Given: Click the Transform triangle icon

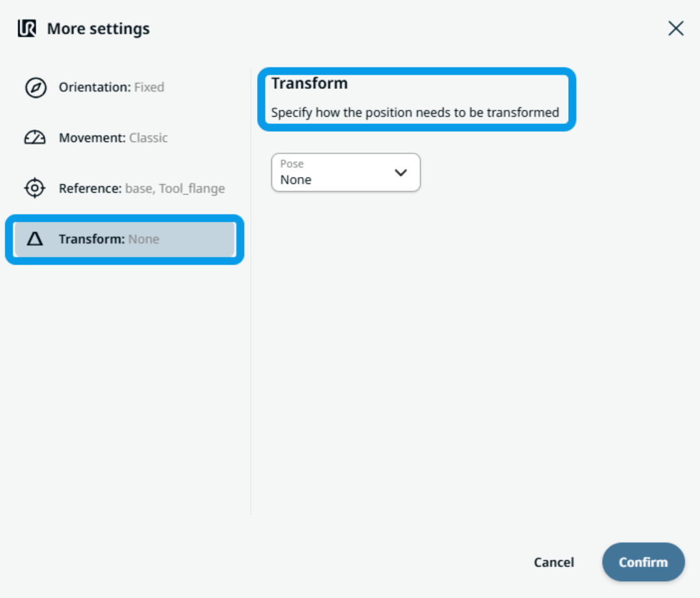Looking at the screenshot, I should pyautogui.click(x=35, y=239).
